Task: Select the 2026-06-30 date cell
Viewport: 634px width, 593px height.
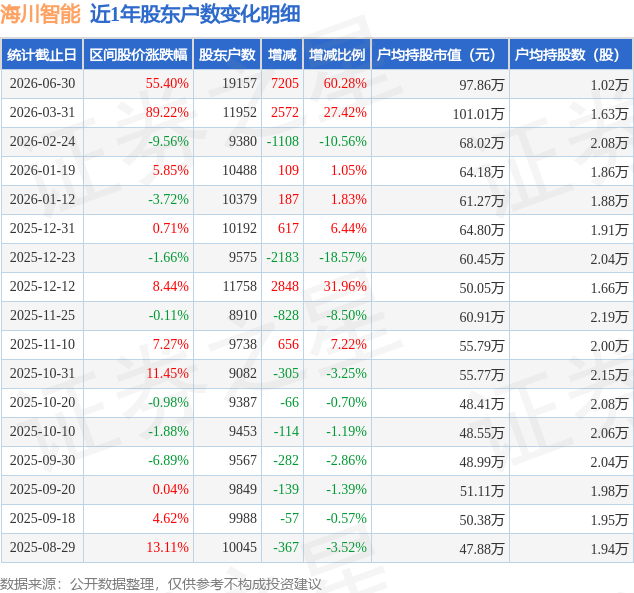Action: (x=42, y=83)
